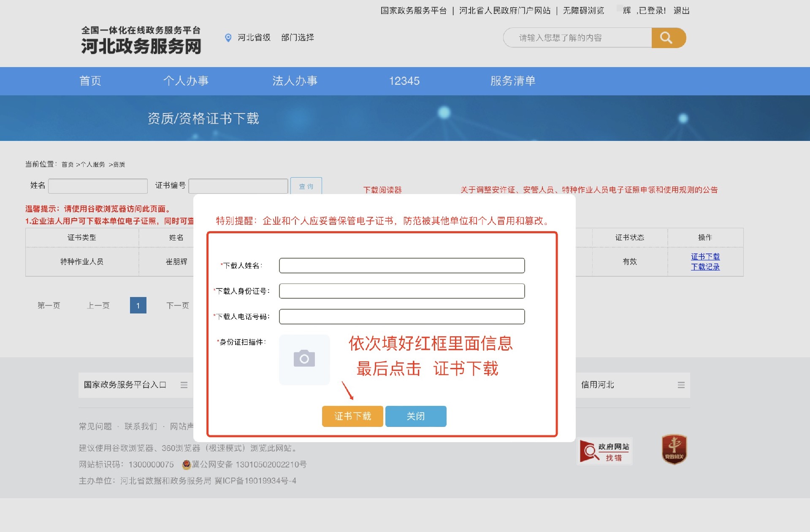Focus the 证书编号 search field
This screenshot has height=532, width=810.
[238, 186]
